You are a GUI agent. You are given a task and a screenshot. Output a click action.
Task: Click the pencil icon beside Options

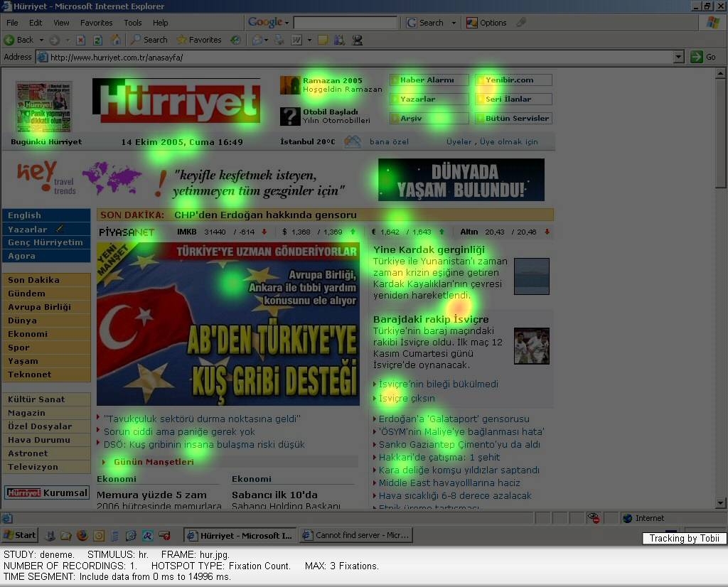click(x=521, y=22)
